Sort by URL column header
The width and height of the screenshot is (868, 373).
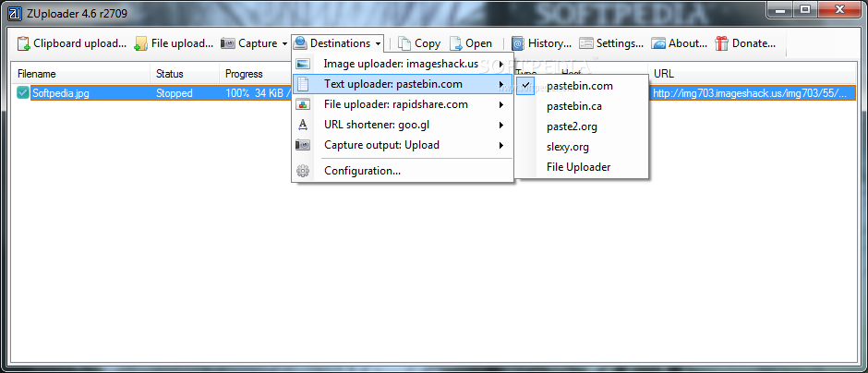click(x=753, y=74)
